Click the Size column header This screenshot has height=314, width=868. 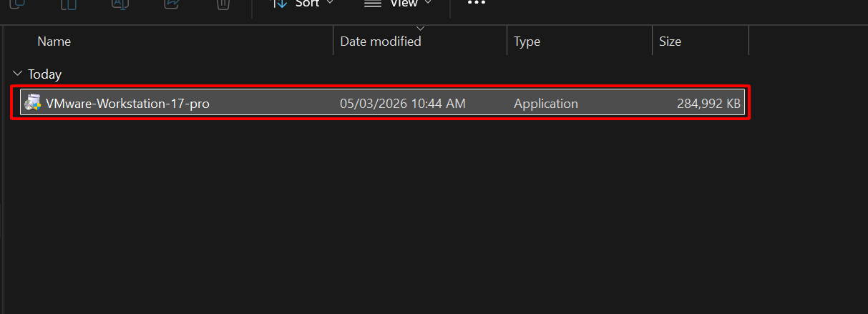[x=670, y=41]
